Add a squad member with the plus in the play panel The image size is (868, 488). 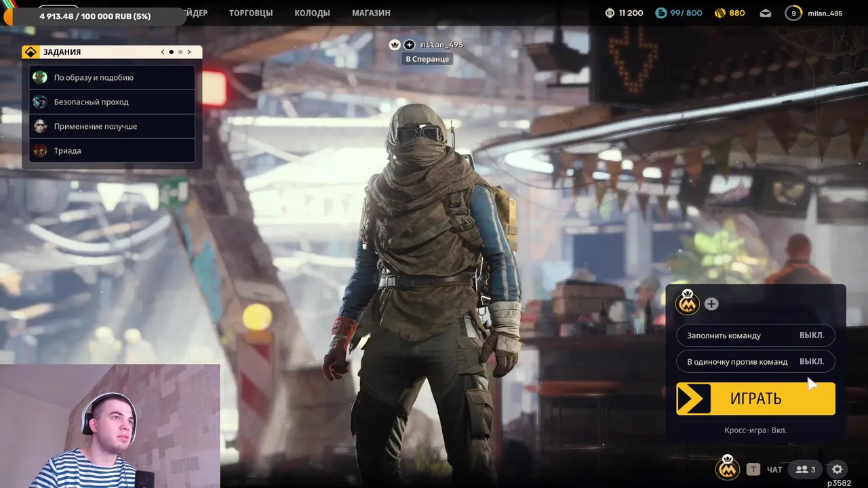[x=711, y=304]
